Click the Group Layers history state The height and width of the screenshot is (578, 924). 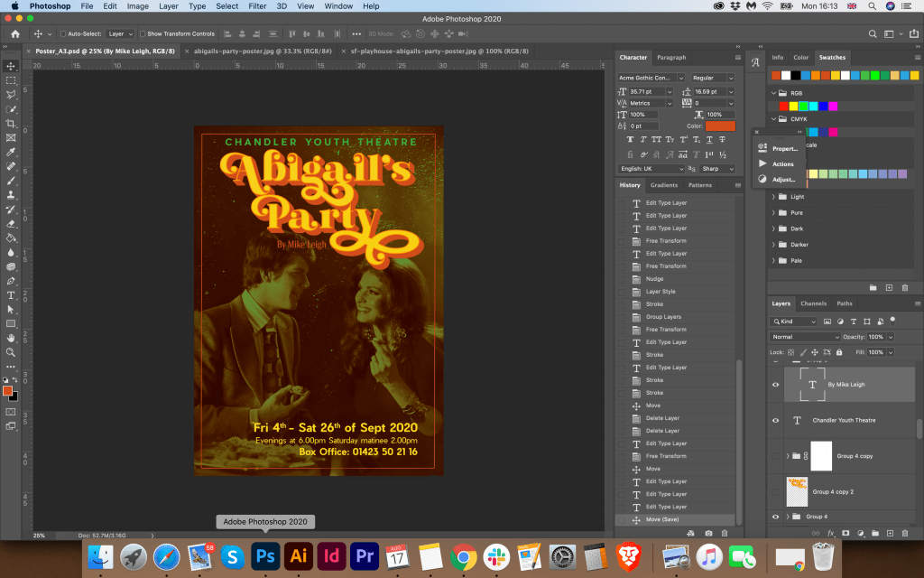point(663,317)
